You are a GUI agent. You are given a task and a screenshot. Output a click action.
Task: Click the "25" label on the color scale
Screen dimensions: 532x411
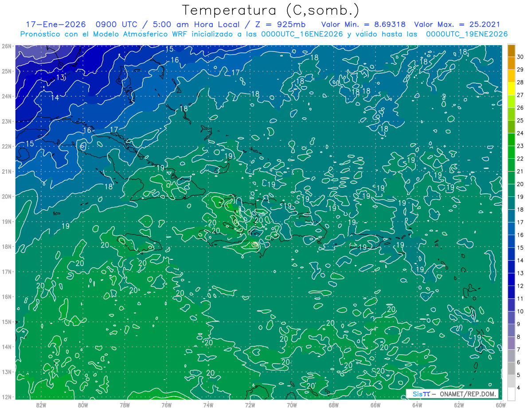(520, 120)
